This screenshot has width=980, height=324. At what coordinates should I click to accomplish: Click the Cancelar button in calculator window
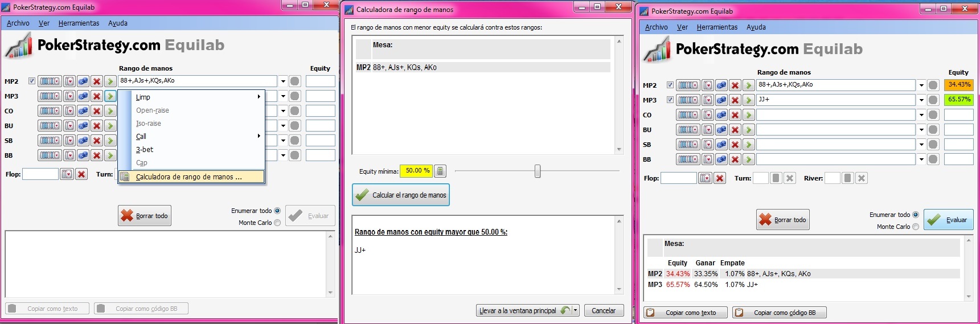[x=604, y=310]
